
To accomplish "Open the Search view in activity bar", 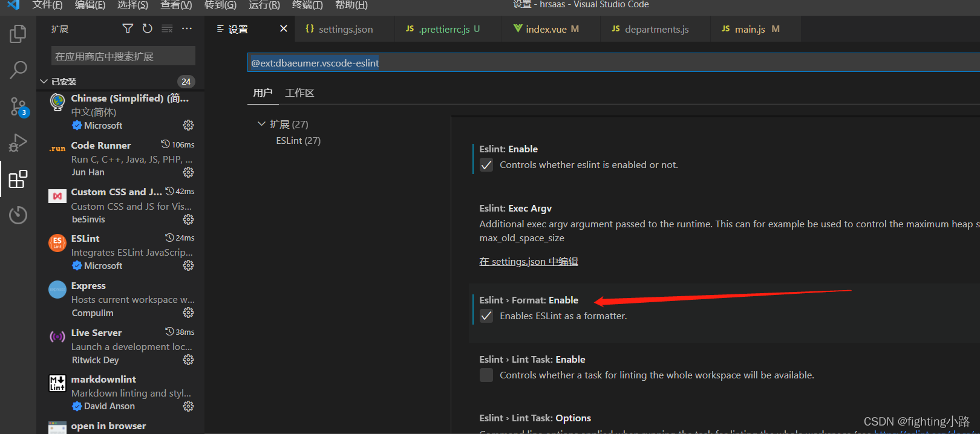I will pyautogui.click(x=18, y=70).
